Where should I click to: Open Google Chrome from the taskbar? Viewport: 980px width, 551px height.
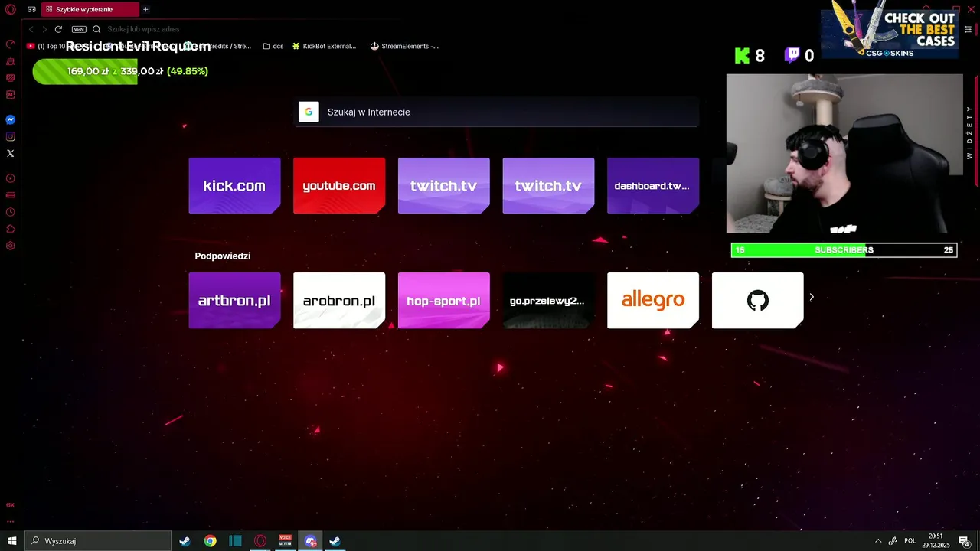pos(210,541)
